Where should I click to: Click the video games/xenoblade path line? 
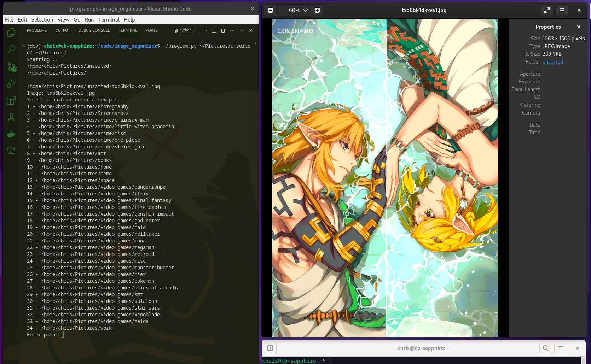click(x=93, y=315)
